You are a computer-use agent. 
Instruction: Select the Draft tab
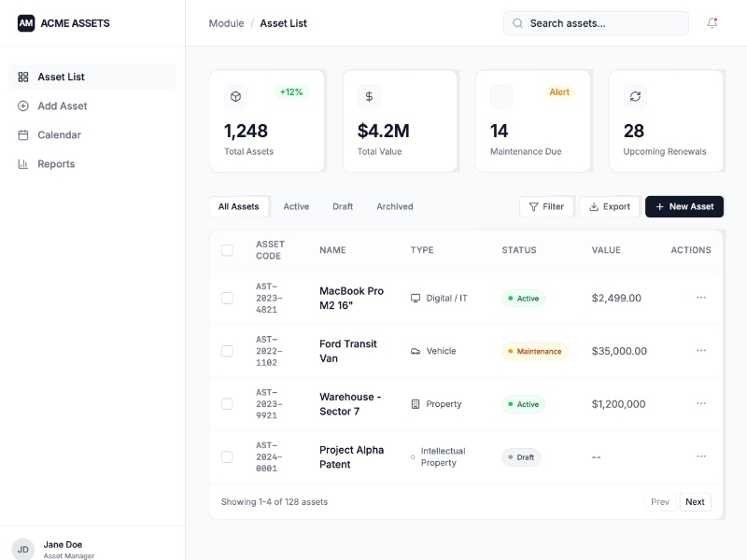pos(343,207)
